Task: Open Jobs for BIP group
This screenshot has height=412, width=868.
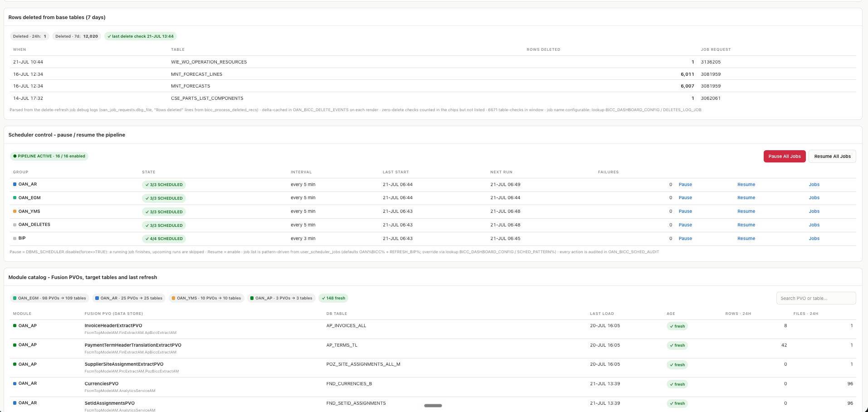Action: pos(814,239)
